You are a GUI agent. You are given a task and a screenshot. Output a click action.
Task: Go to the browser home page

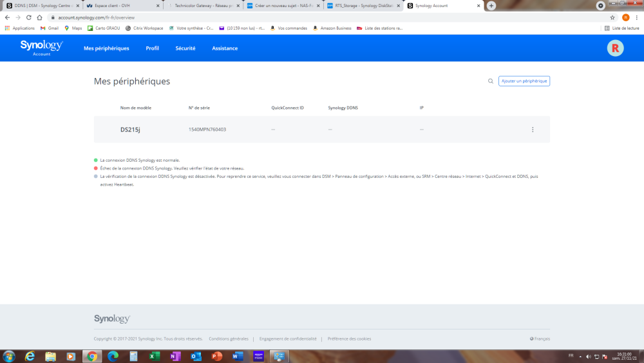[x=39, y=17]
